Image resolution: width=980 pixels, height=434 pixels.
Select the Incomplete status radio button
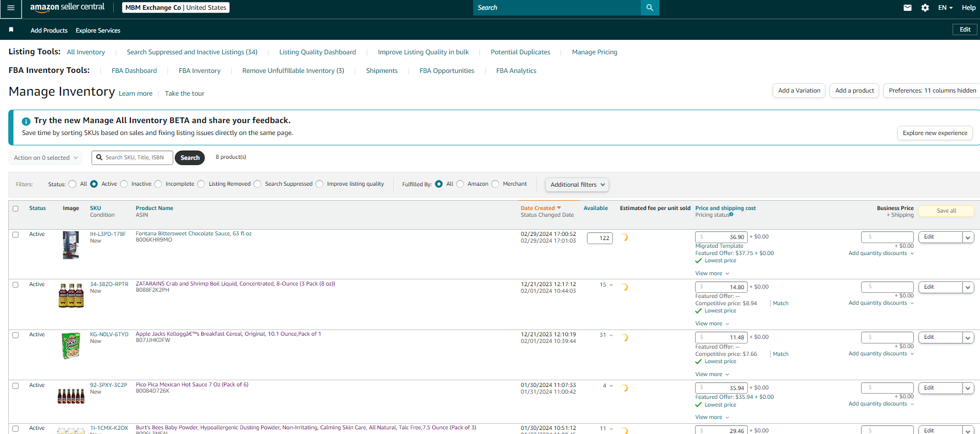coord(158,184)
